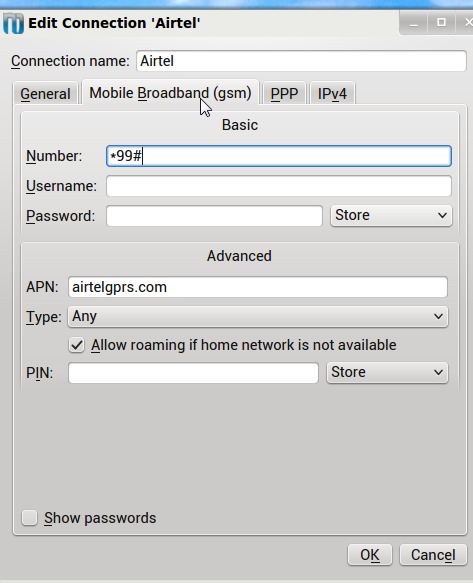Viewport: 473px width, 583px height.
Task: Click the Cancel button
Action: coord(433,555)
